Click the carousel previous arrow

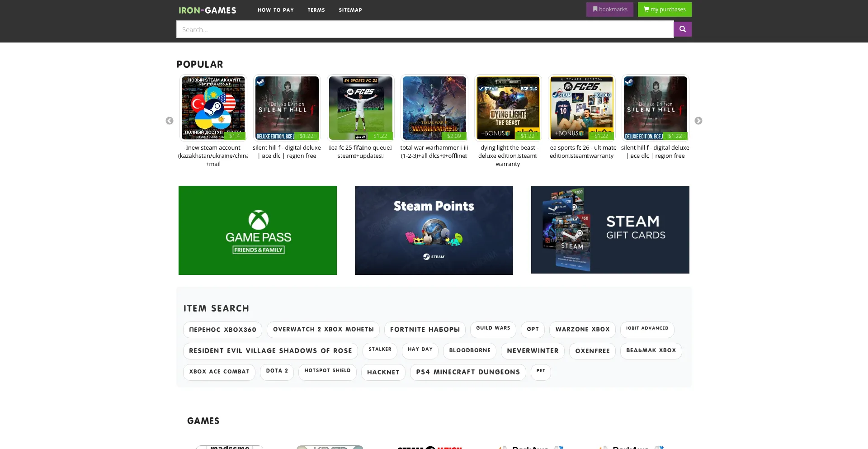pos(170,121)
